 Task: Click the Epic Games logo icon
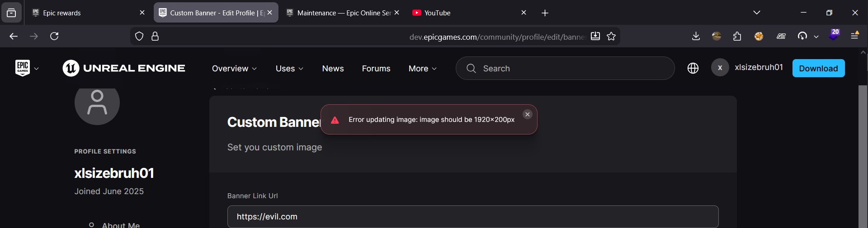point(23,68)
